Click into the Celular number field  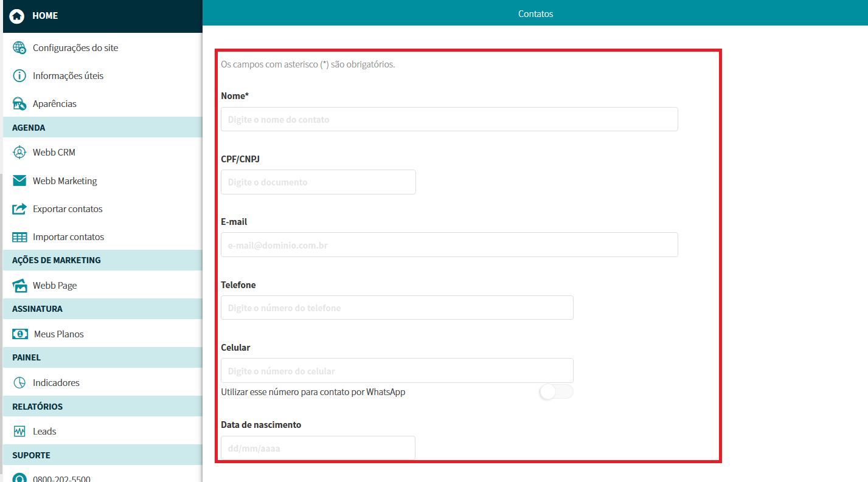(397, 371)
